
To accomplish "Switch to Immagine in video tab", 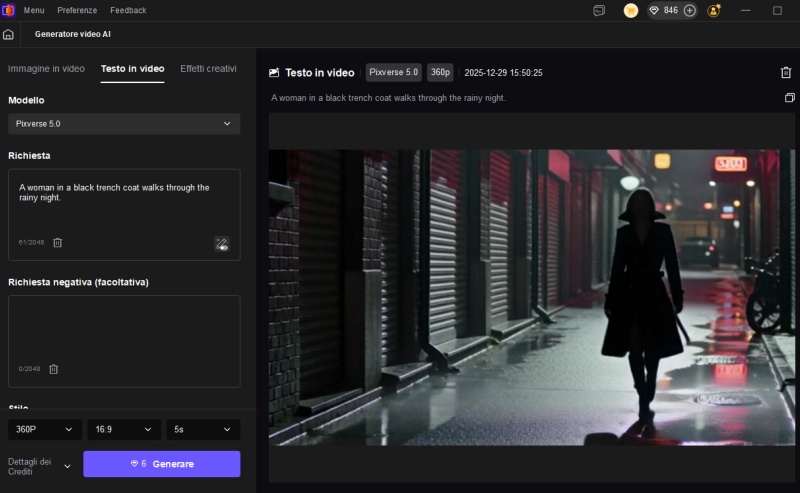I will pyautogui.click(x=46, y=69).
